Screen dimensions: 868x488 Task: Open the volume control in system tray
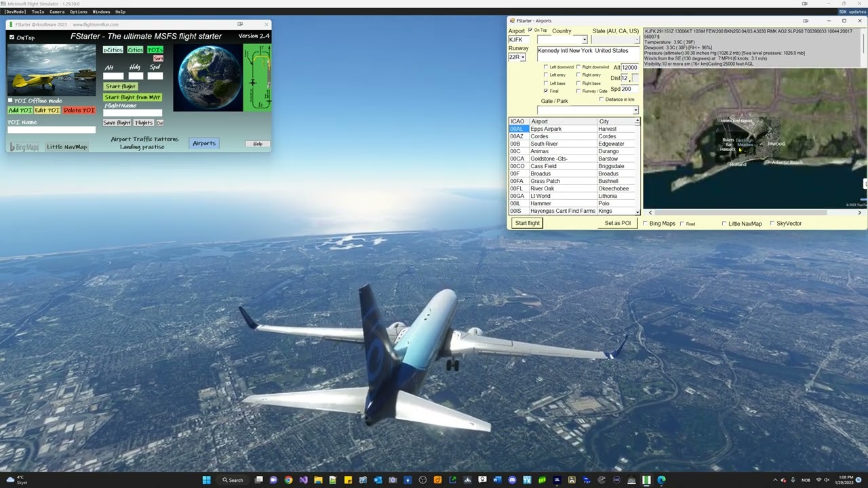pyautogui.click(x=827, y=480)
